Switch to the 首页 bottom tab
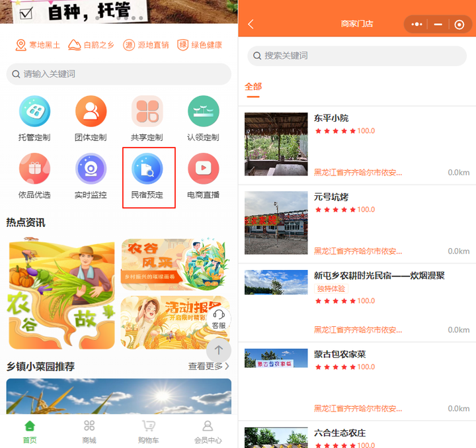Screen dimensions: 476x448 (30, 432)
